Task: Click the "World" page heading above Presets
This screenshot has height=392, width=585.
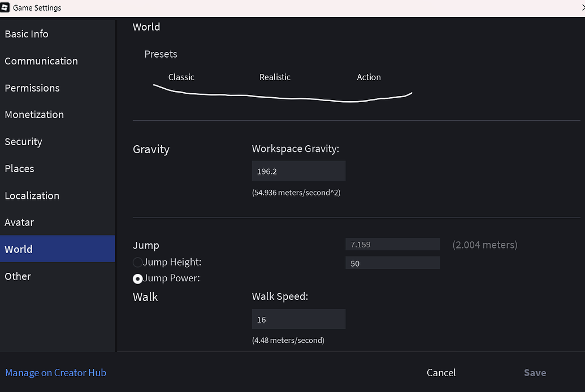Action: (x=146, y=27)
